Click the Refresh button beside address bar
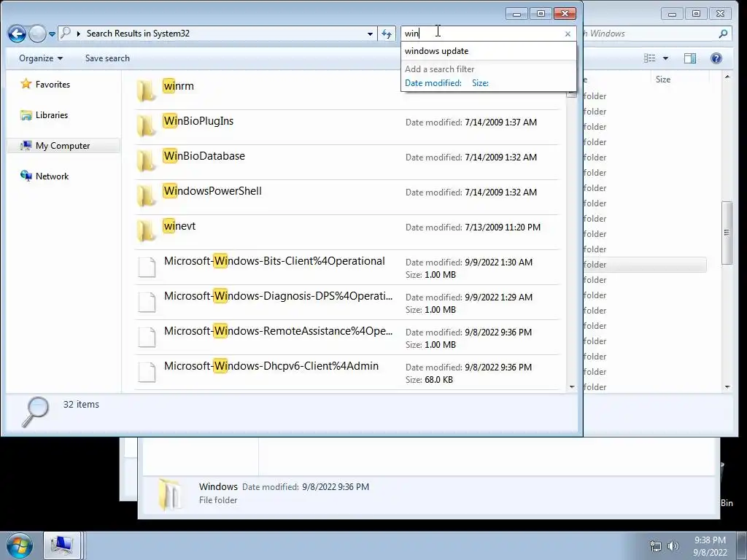747x560 pixels. click(387, 34)
